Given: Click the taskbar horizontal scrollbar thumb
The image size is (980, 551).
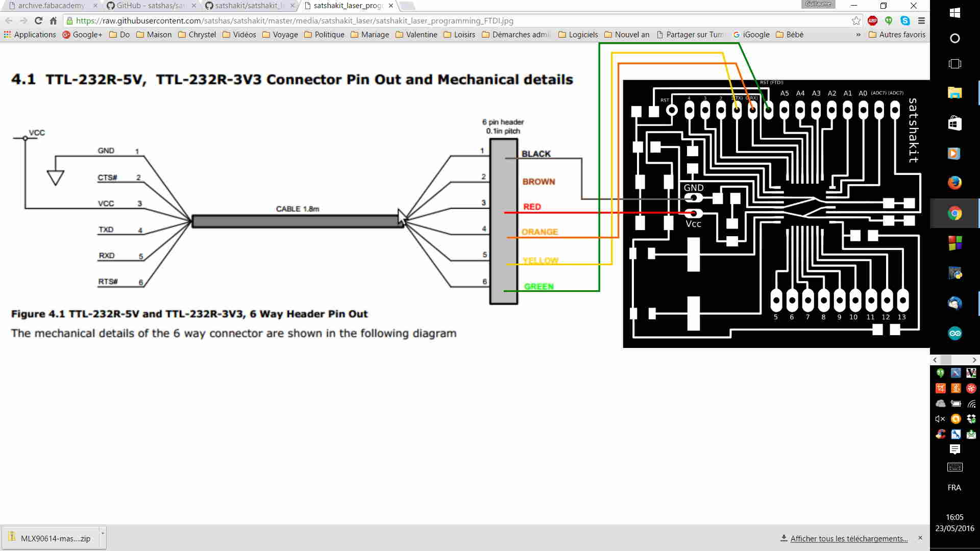Looking at the screenshot, I should point(946,360).
